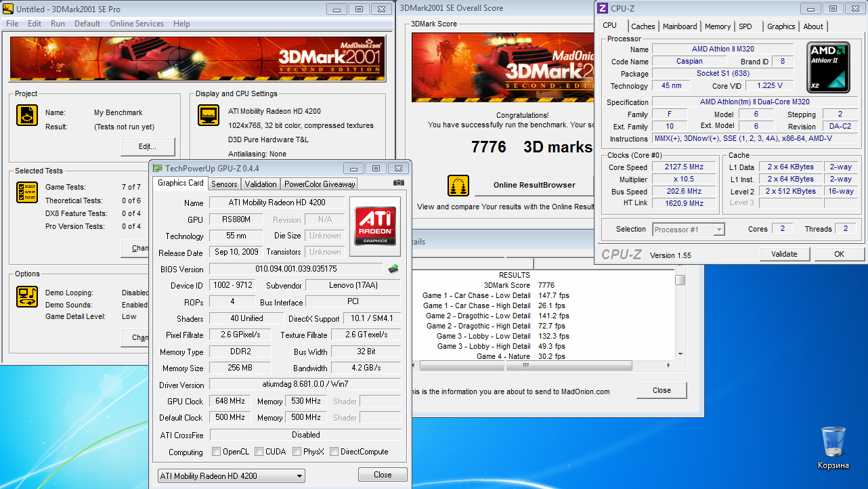Switch to the Validation tab in GPU-Z
868x489 pixels.
pyautogui.click(x=261, y=184)
